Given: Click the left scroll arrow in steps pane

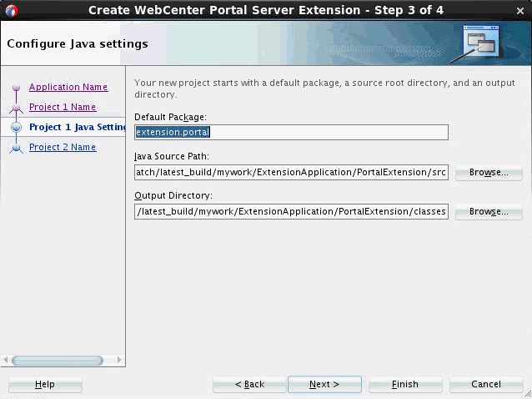Looking at the screenshot, I should click(8, 361).
